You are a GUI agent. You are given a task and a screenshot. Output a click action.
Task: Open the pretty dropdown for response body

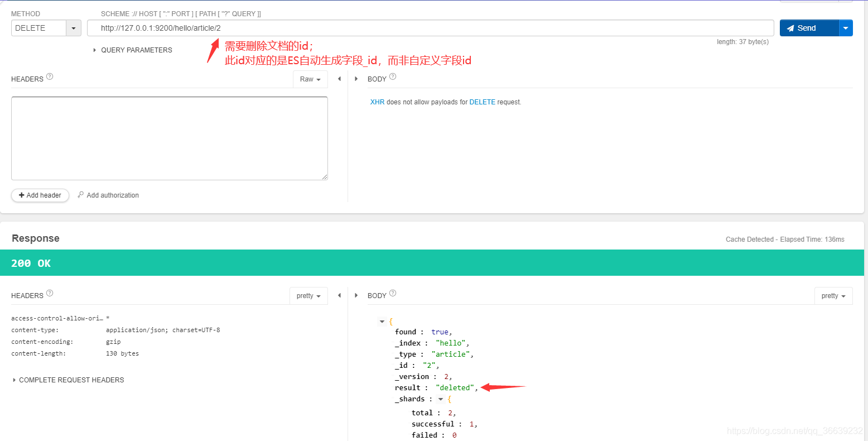833,295
